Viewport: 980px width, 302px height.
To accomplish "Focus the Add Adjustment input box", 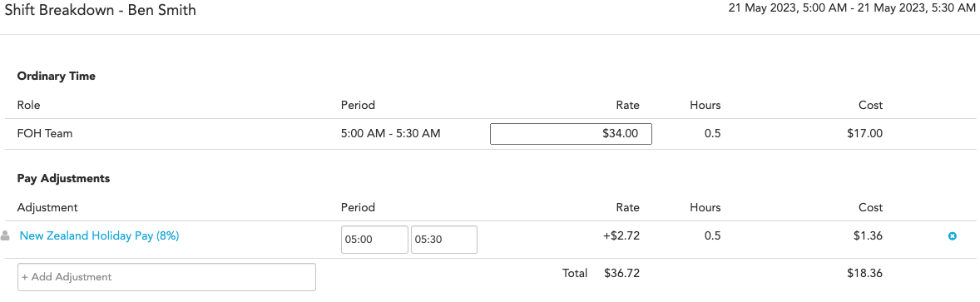I will [167, 277].
